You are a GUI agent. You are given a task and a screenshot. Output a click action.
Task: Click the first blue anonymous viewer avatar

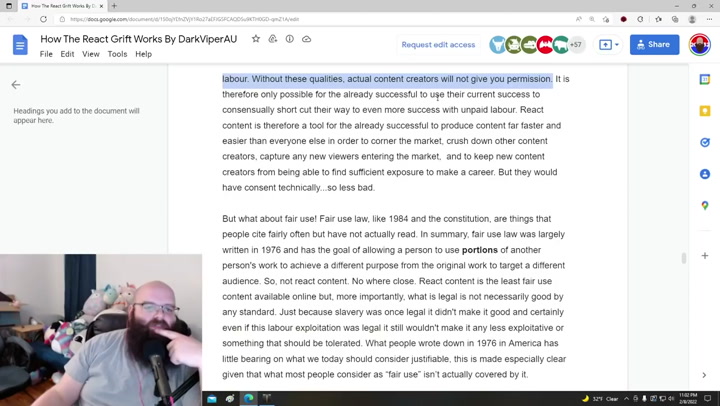[497, 45]
